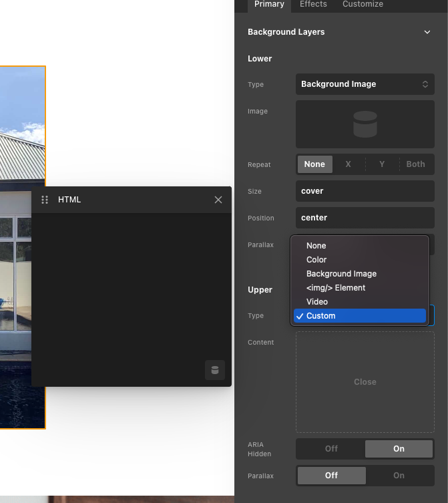Choose Video from the type list

click(317, 302)
